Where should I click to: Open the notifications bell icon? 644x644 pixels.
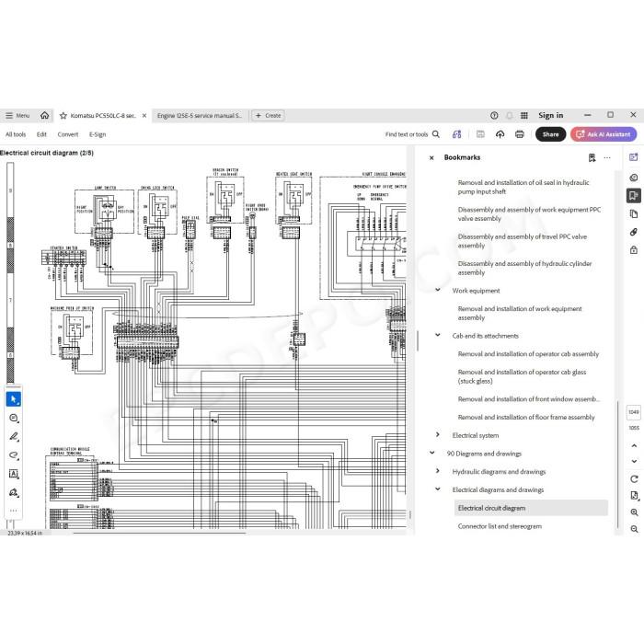[510, 115]
